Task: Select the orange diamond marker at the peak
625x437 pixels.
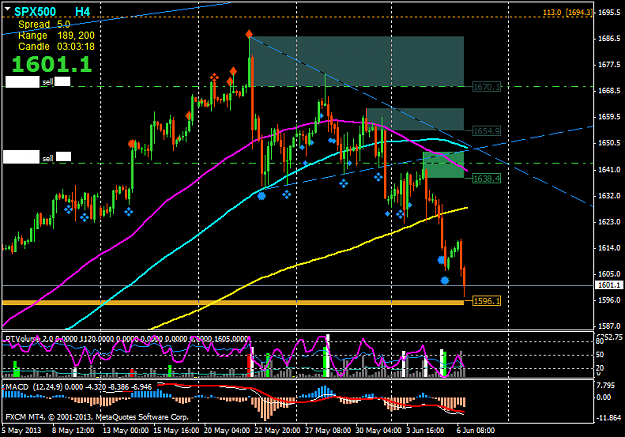Action: coord(249,33)
